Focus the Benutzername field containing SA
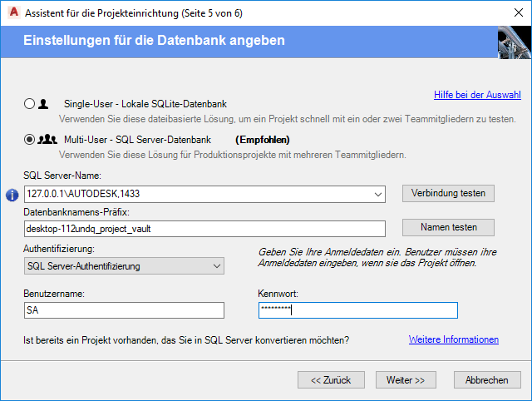 (124, 310)
